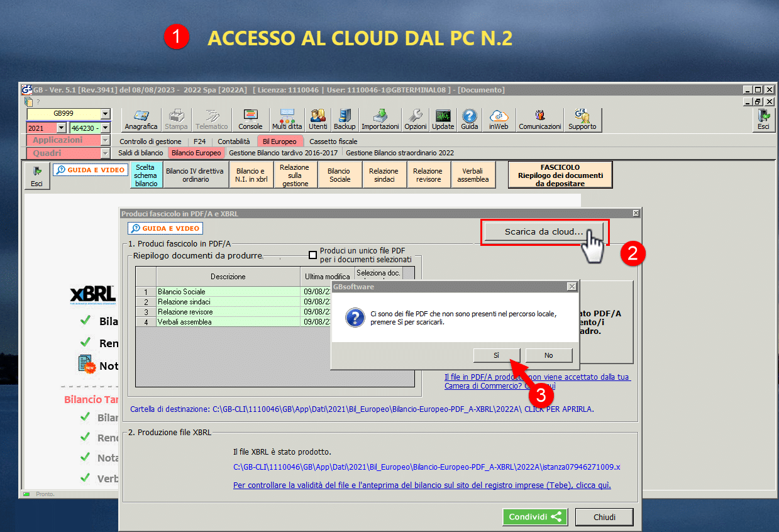Expand the 2021 year dropdown
This screenshot has width=779, height=532.
tap(61, 128)
